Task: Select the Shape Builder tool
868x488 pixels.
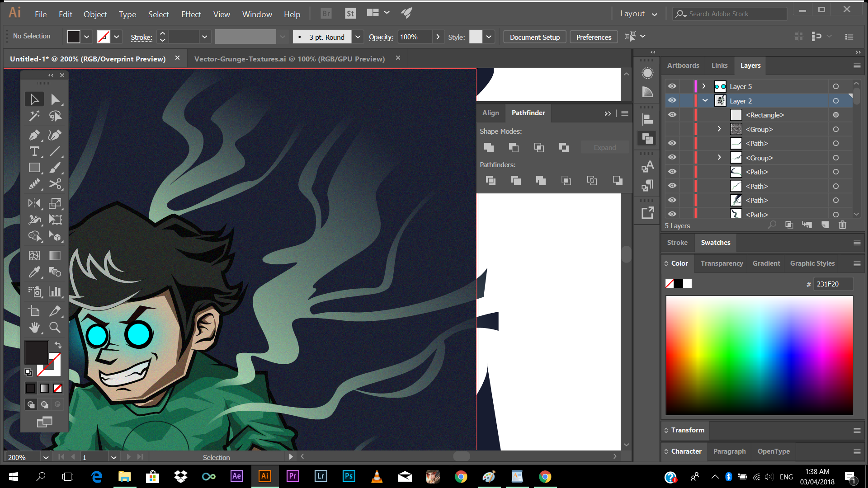Action: [34, 236]
